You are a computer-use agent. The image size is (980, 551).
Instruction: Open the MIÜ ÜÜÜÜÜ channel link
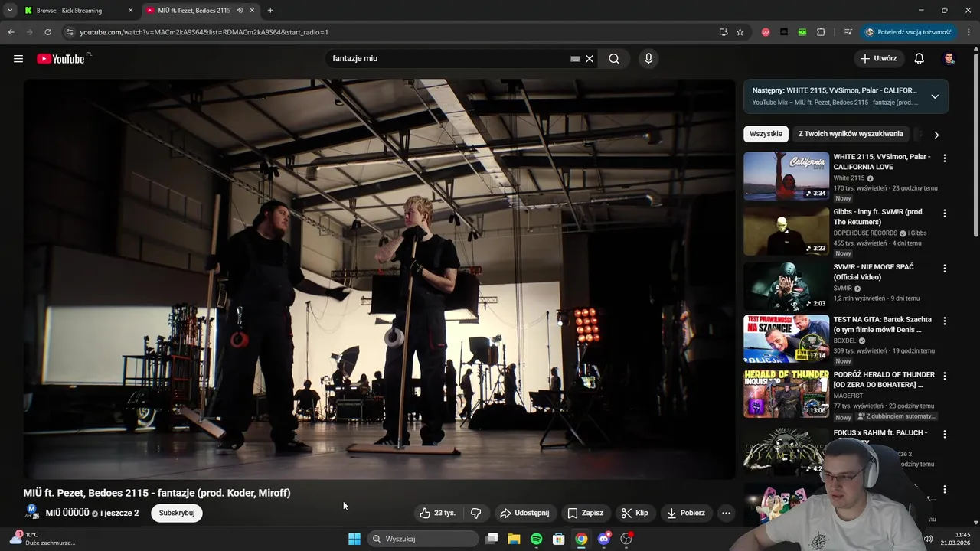[x=67, y=513]
